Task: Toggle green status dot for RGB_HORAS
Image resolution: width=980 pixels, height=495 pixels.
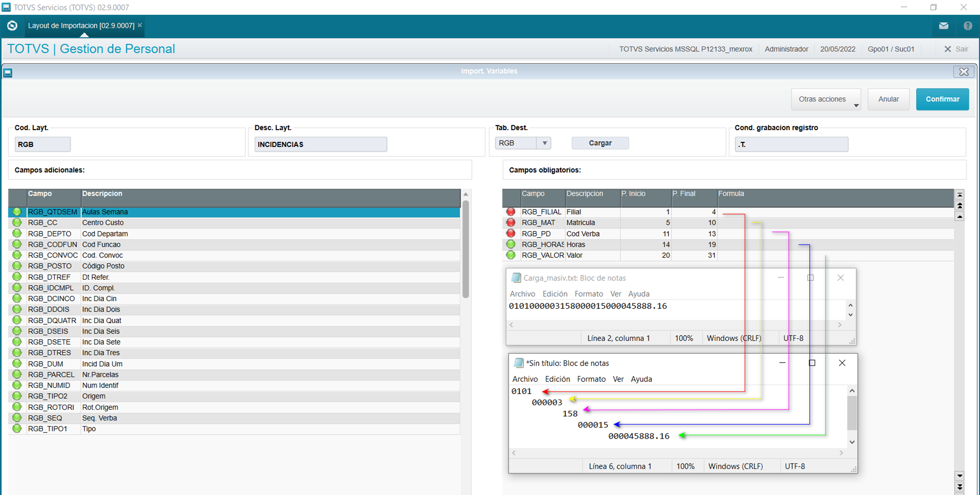Action: click(x=511, y=245)
